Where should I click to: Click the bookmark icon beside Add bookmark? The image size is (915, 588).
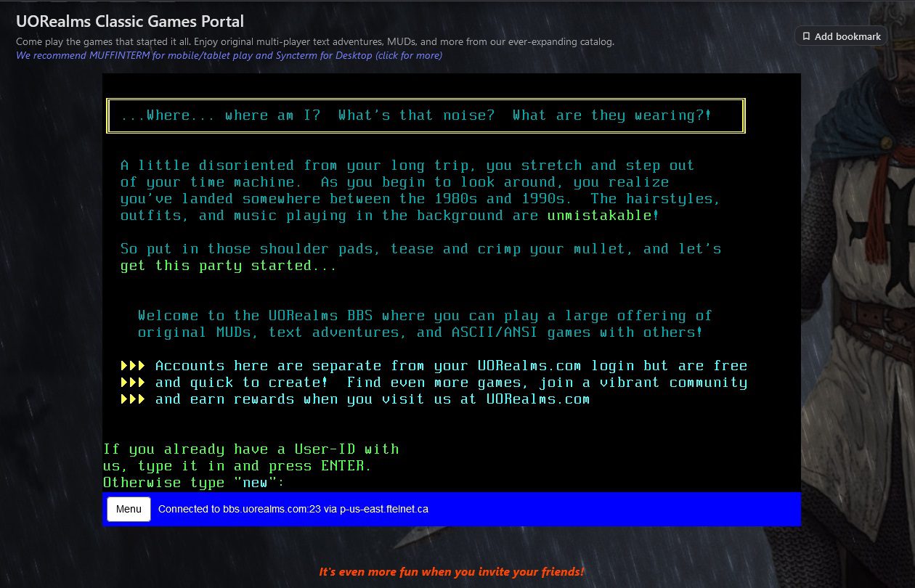click(x=806, y=36)
